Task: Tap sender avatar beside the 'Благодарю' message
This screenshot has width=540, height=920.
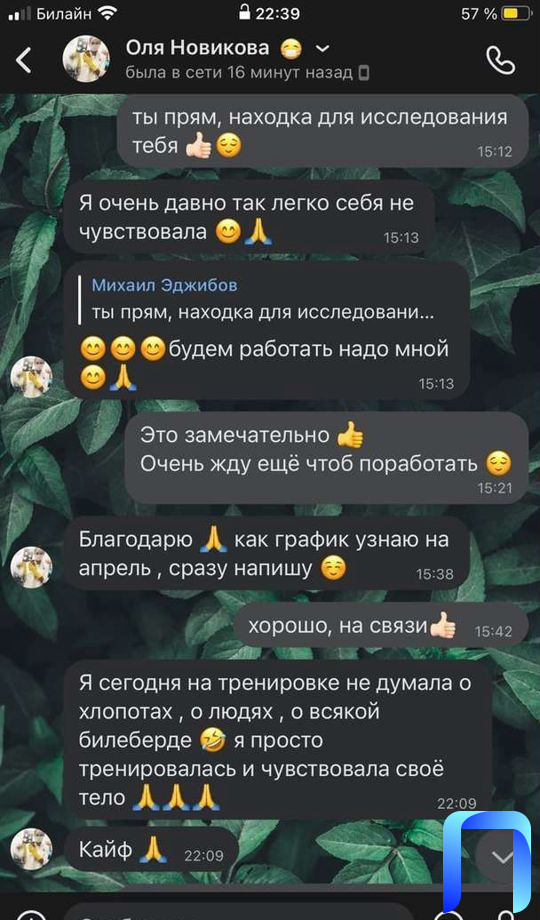Action: click(32, 567)
